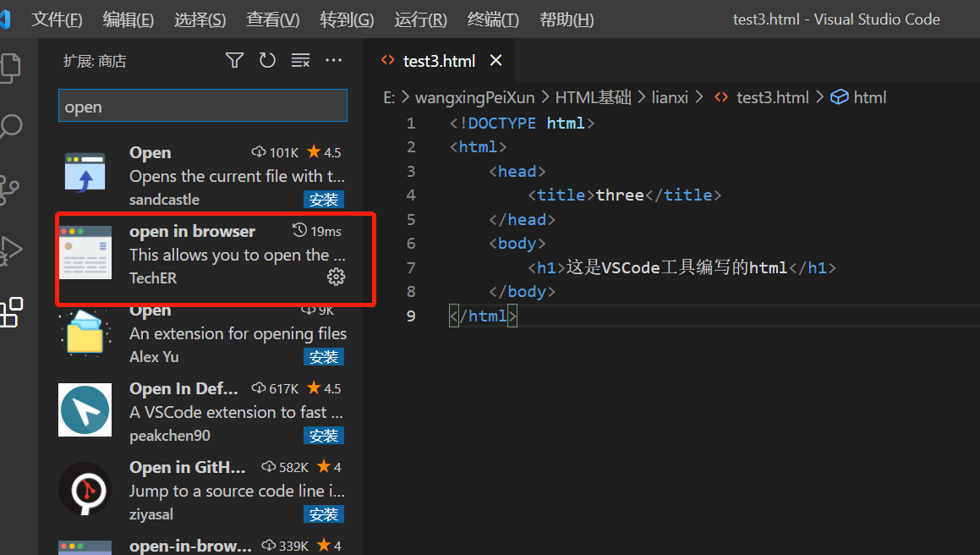Open the 查看(V) menu

pyautogui.click(x=272, y=20)
